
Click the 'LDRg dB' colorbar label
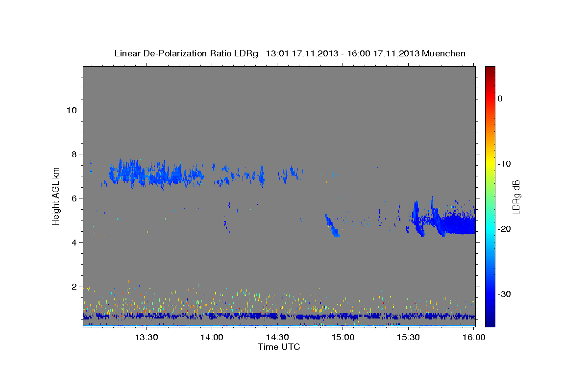tap(516, 197)
